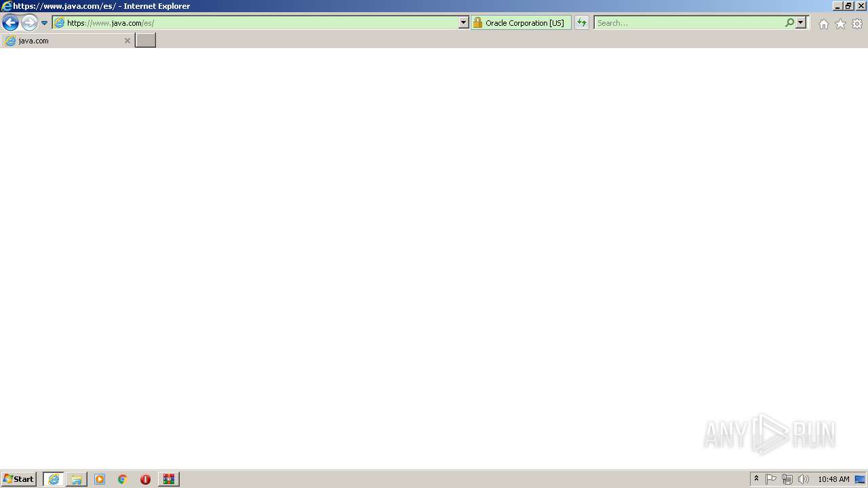Expand the address bar autocomplete dropdown

[464, 22]
